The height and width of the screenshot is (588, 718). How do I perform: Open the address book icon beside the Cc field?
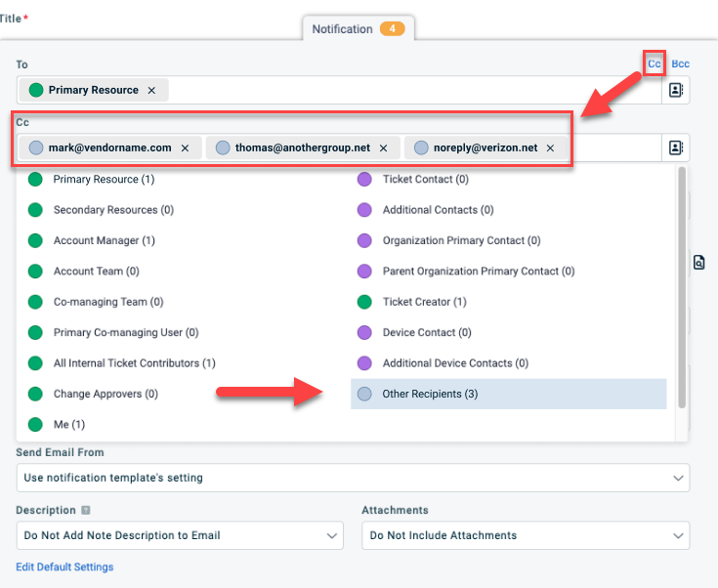click(x=675, y=147)
